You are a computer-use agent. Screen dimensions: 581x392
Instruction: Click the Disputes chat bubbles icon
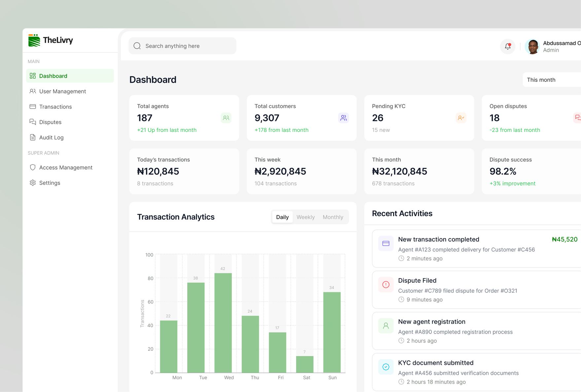(33, 122)
